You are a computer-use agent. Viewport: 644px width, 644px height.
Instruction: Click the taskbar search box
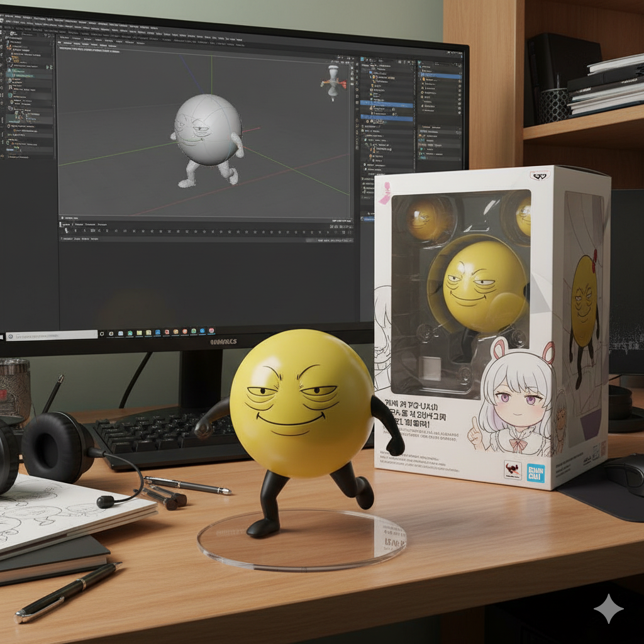pyautogui.click(x=52, y=336)
